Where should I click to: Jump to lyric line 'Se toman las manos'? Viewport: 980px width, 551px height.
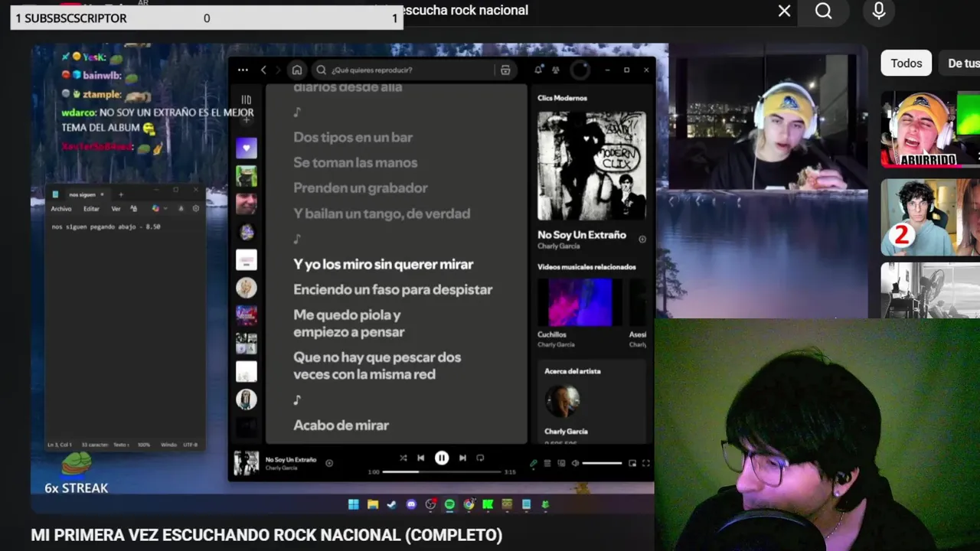(x=355, y=162)
